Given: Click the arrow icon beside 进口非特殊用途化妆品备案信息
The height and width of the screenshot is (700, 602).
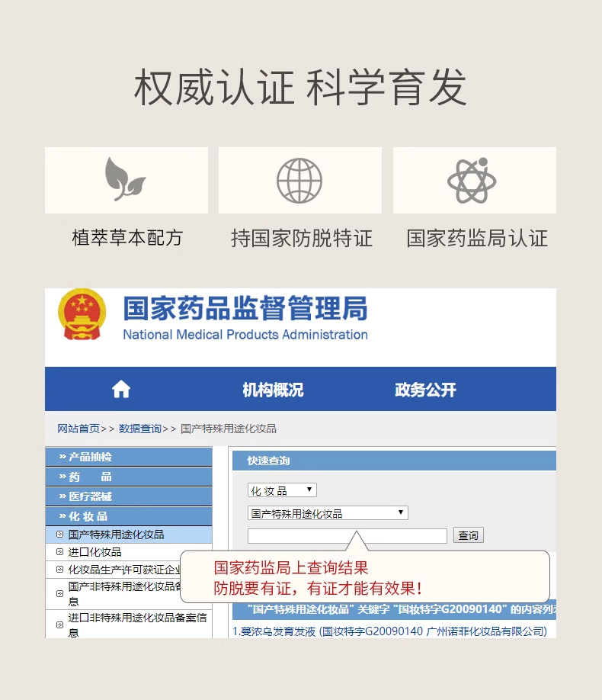Looking at the screenshot, I should point(59,625).
